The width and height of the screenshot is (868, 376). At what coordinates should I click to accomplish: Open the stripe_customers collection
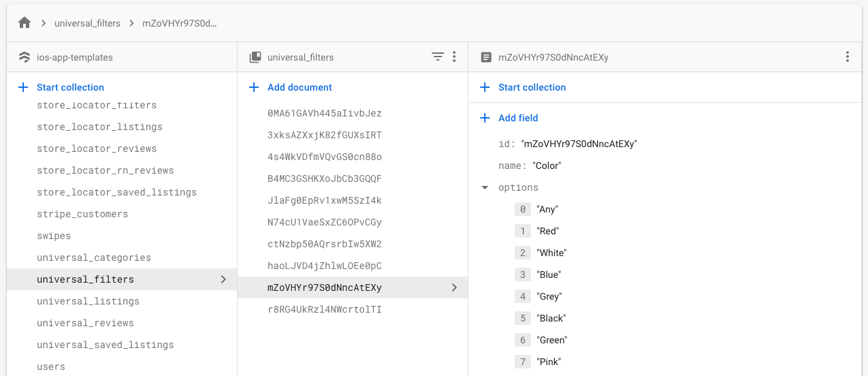pyautogui.click(x=82, y=214)
